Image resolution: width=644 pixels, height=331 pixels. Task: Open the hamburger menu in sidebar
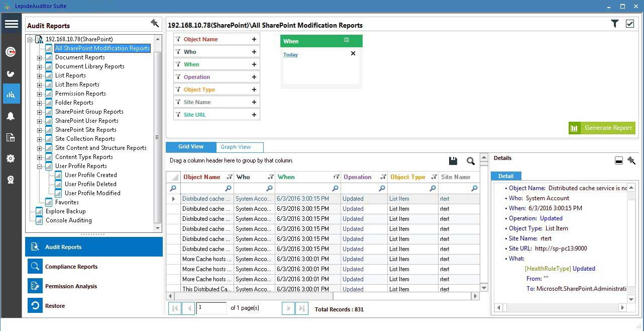(x=11, y=24)
